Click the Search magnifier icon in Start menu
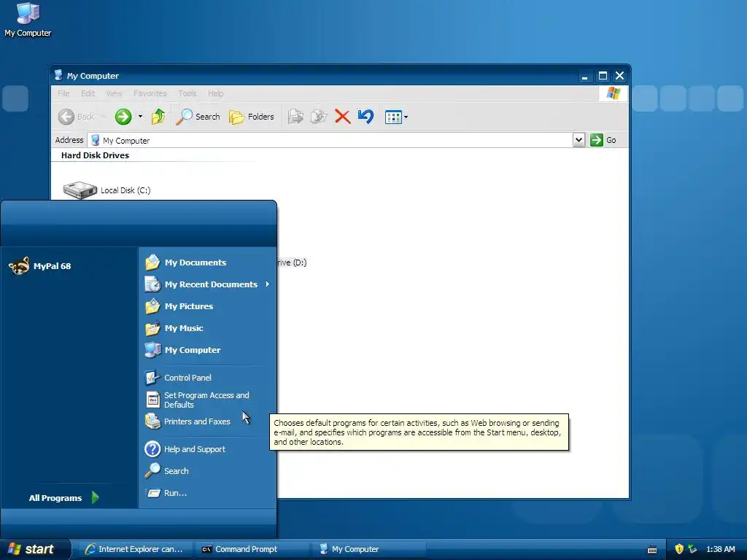 point(152,470)
